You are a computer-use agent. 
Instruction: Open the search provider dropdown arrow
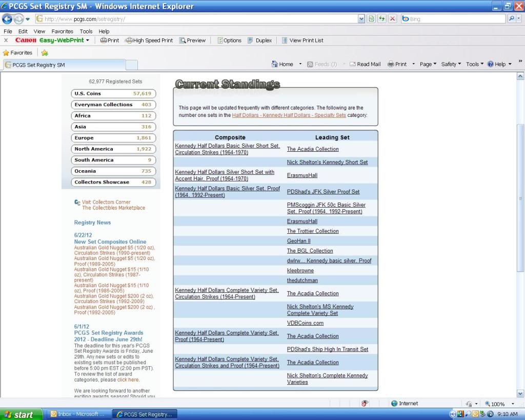519,19
